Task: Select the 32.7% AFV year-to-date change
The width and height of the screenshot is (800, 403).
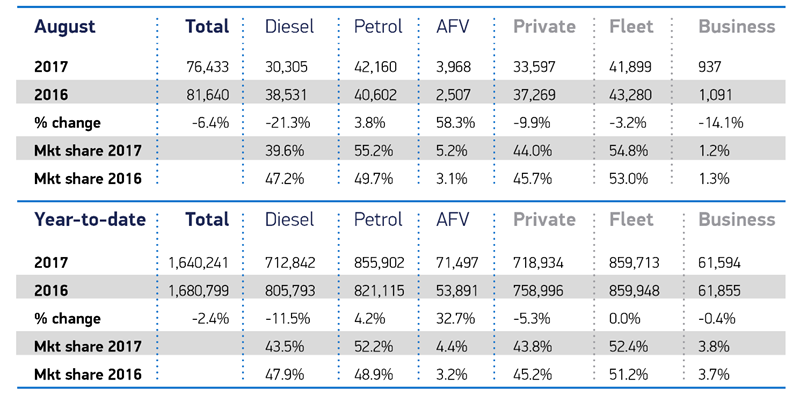Action: click(x=456, y=319)
